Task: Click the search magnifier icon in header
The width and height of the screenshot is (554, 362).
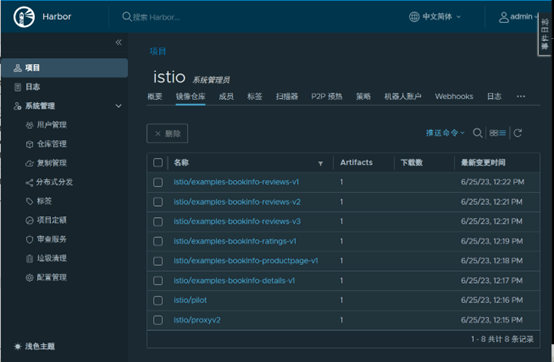Action: tap(126, 17)
